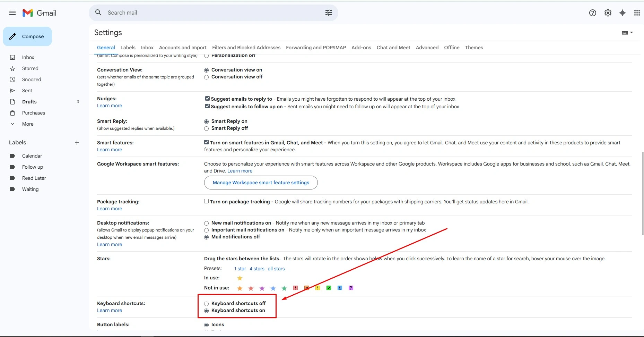Viewport: 644px width, 337px height.
Task: Open the Google apps grid icon
Action: pyautogui.click(x=637, y=13)
